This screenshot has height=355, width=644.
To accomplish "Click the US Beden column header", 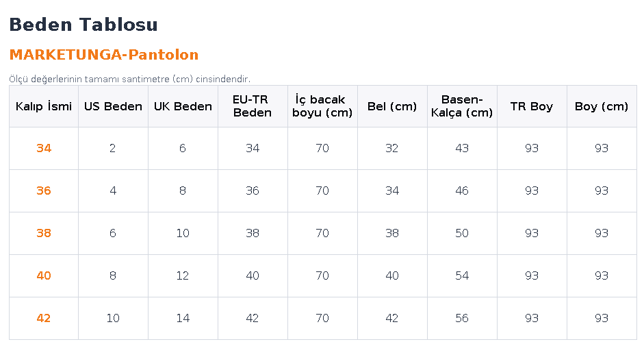I will [x=113, y=106].
